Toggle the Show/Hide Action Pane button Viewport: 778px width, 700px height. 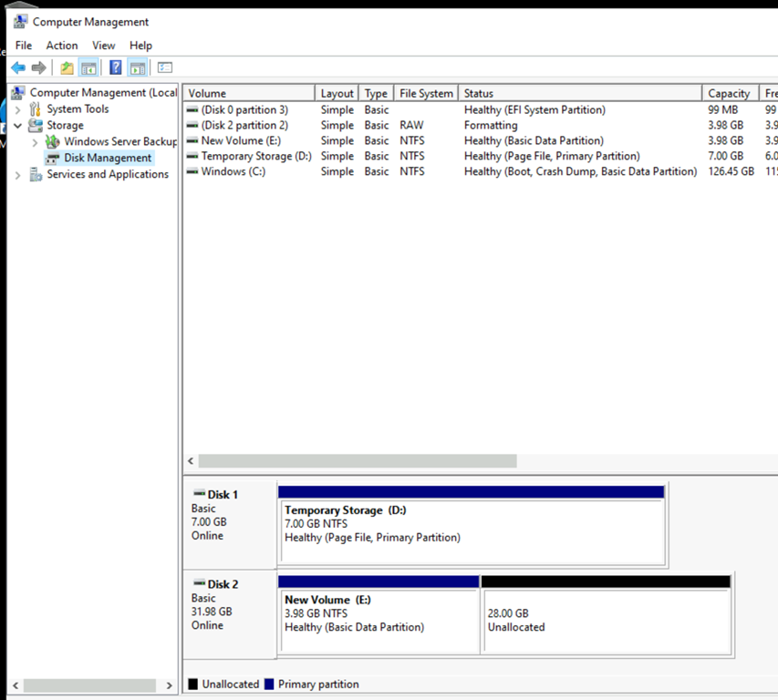(x=137, y=67)
